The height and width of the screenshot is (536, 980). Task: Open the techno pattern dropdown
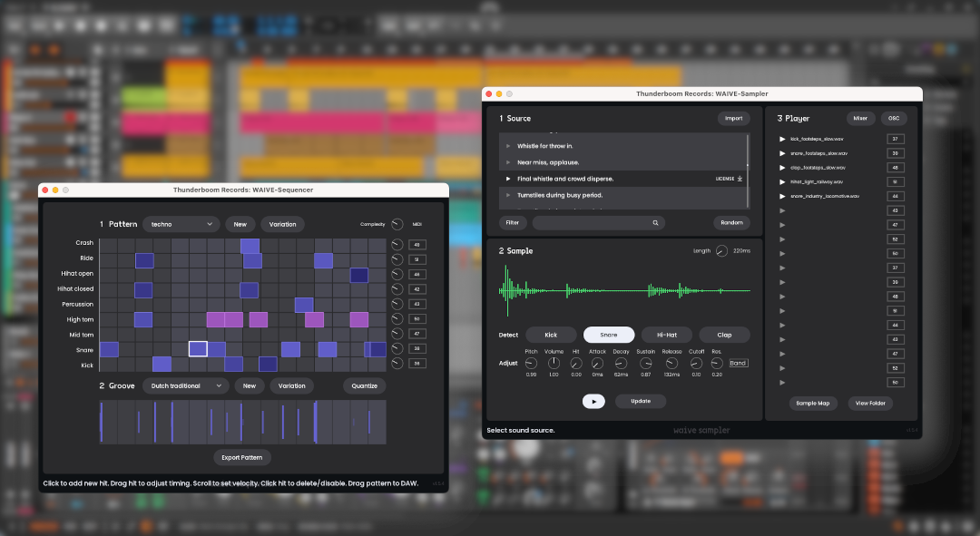click(x=181, y=224)
